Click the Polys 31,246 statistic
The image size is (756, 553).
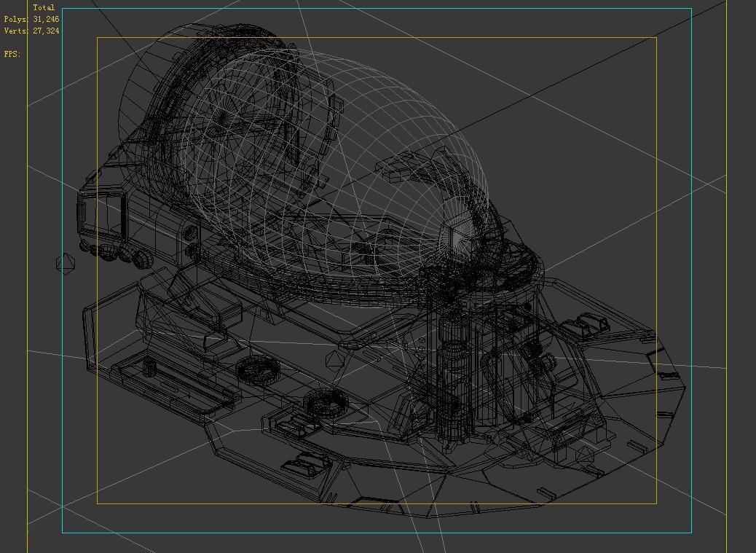pos(31,19)
